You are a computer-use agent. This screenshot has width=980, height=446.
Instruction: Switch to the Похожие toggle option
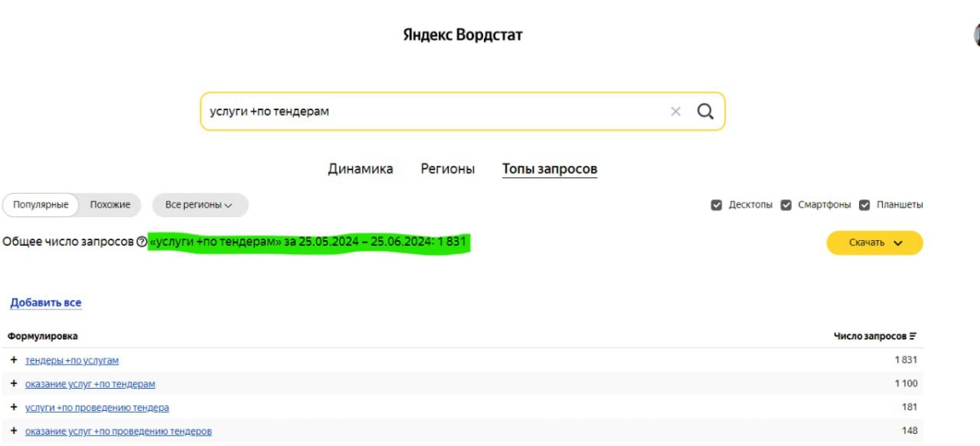pos(110,205)
